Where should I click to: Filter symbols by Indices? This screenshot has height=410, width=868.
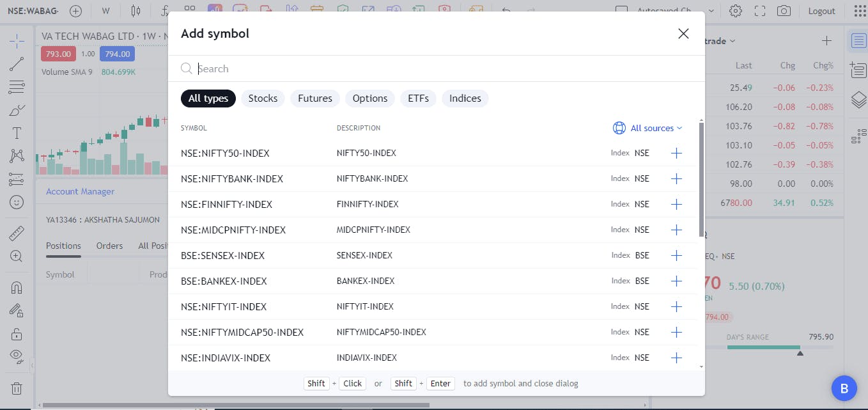465,98
